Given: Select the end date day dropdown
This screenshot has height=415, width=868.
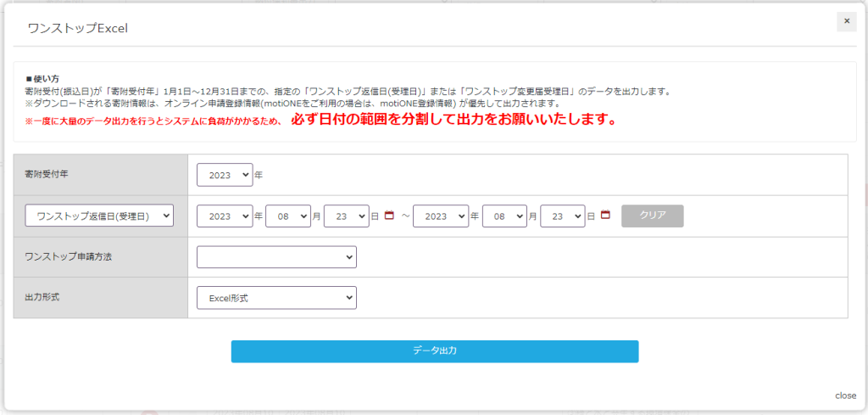Looking at the screenshot, I should coord(563,216).
